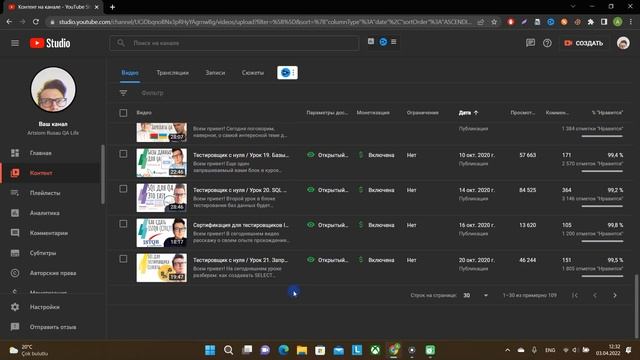Tick the select-all checkbox in table header
The height and width of the screenshot is (360, 640).
123,113
